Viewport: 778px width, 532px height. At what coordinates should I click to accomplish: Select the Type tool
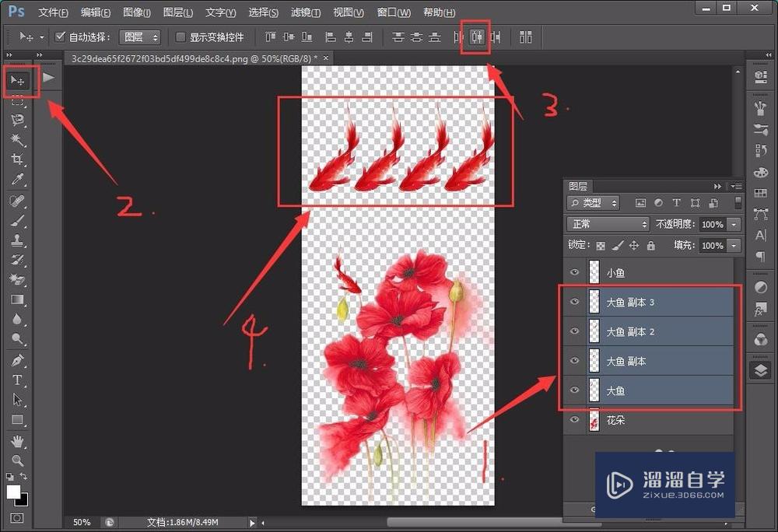click(x=17, y=380)
